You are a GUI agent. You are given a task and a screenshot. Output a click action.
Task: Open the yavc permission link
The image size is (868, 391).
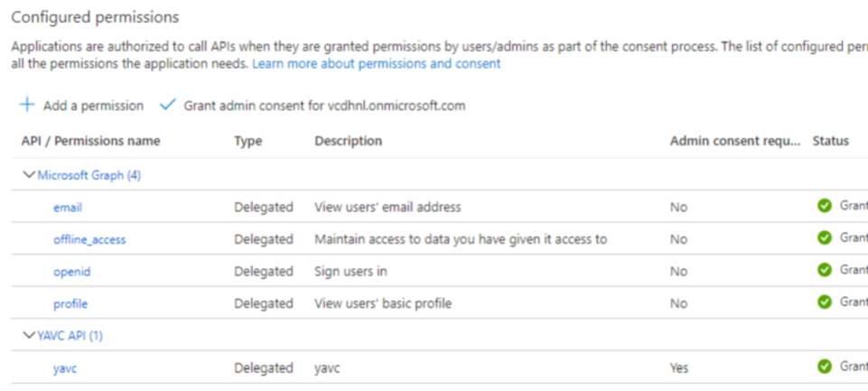click(65, 368)
